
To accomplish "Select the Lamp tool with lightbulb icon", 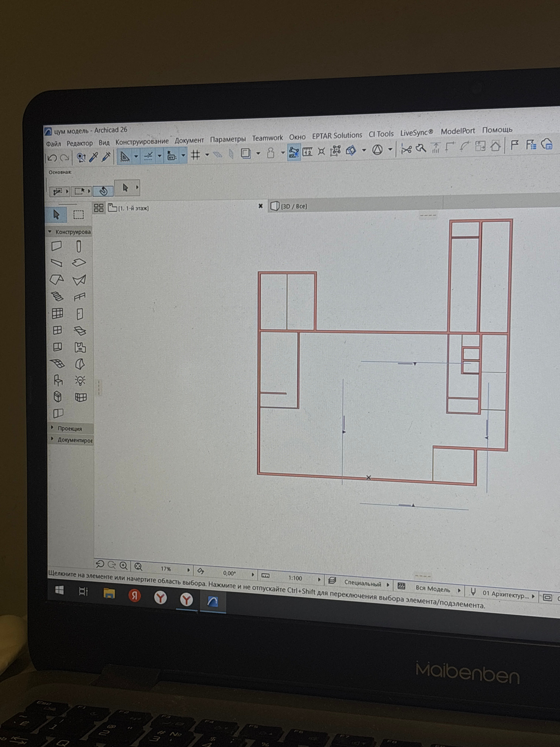I will click(80, 381).
